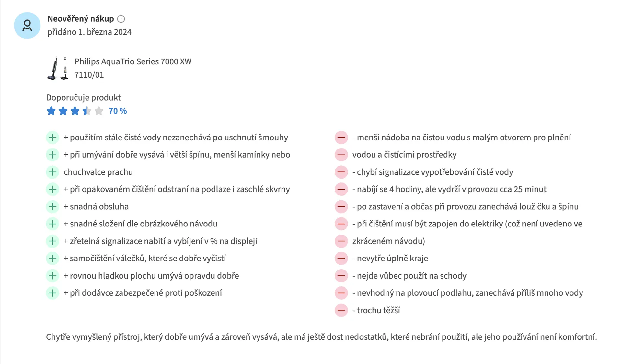Click minus icon beside chybí signalizace text
This screenshot has height=364, width=622.
point(341,172)
